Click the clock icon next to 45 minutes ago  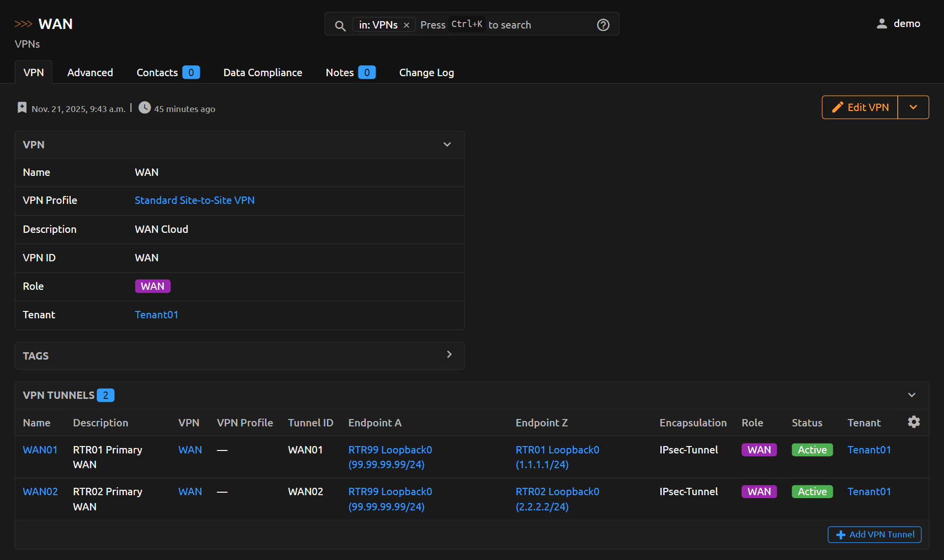click(x=144, y=107)
